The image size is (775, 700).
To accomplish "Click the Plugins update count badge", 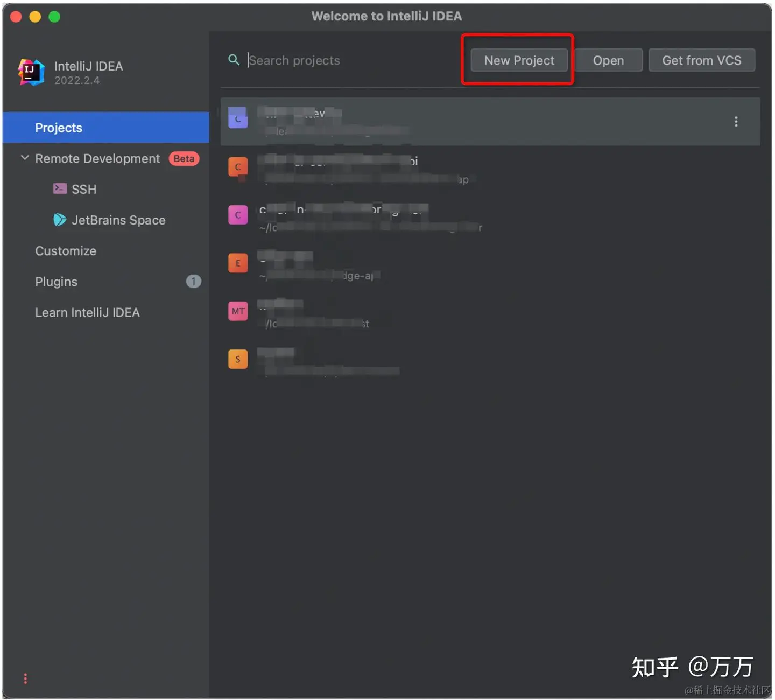I will click(x=193, y=281).
